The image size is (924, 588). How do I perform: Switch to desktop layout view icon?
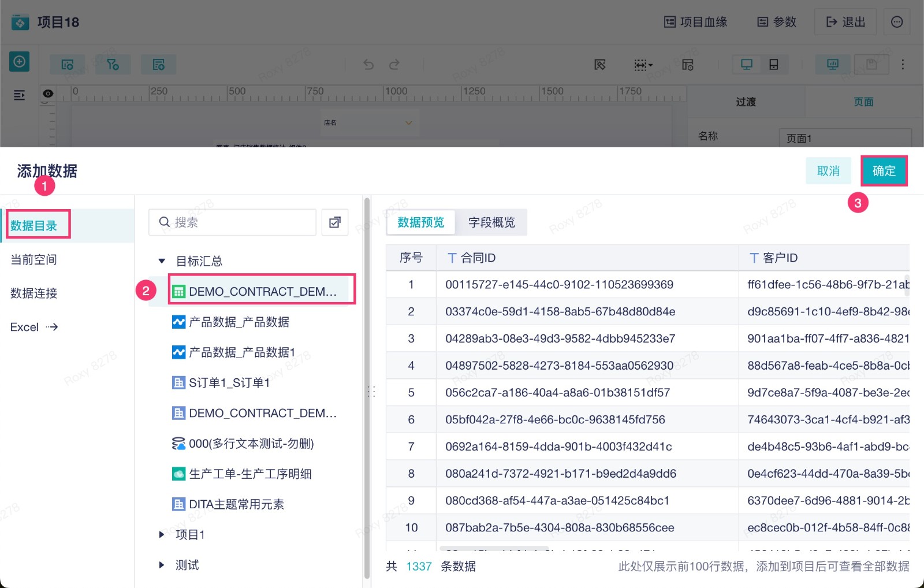(747, 65)
